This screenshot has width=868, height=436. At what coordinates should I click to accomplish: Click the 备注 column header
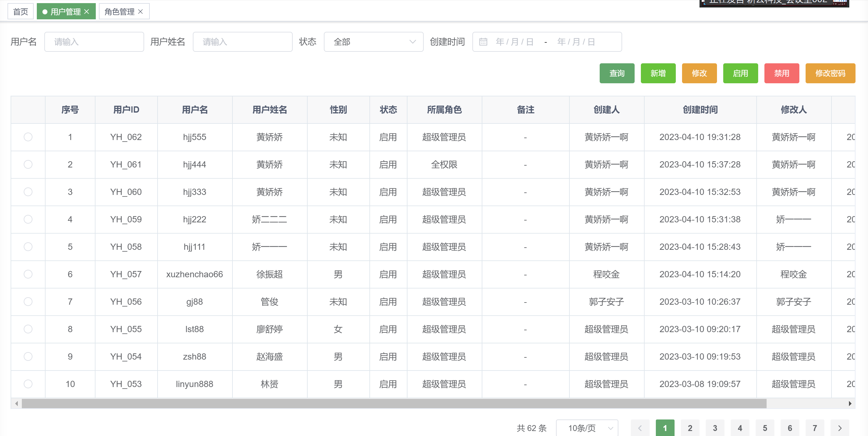coord(525,109)
